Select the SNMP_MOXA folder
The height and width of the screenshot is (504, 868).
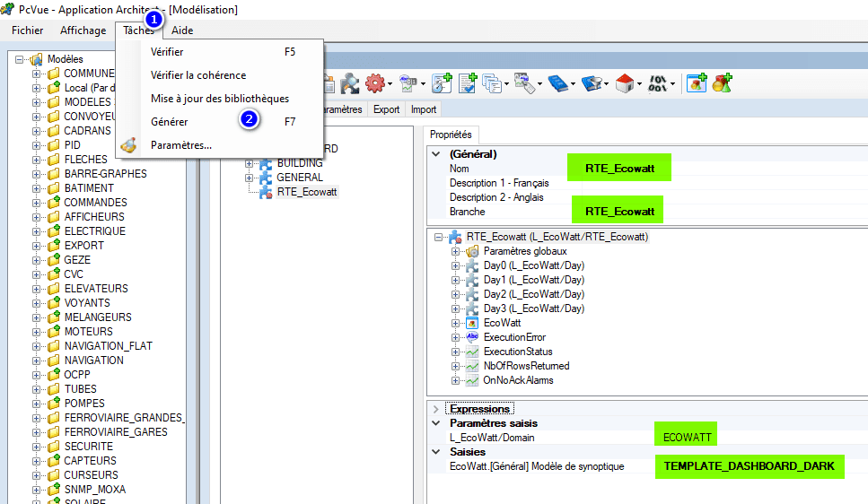pyautogui.click(x=94, y=490)
